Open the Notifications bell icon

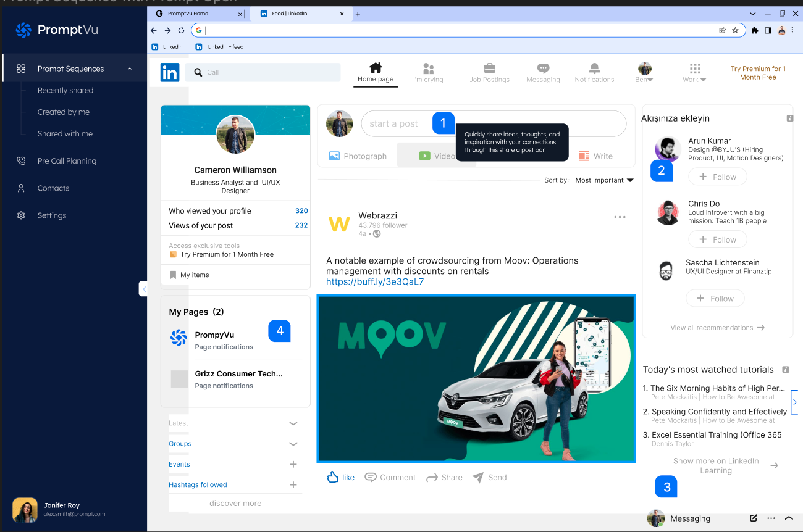tap(594, 68)
